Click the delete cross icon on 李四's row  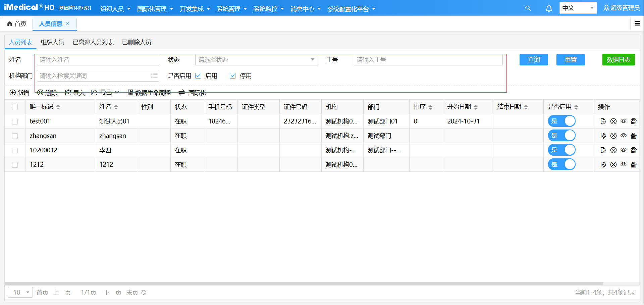click(x=613, y=150)
